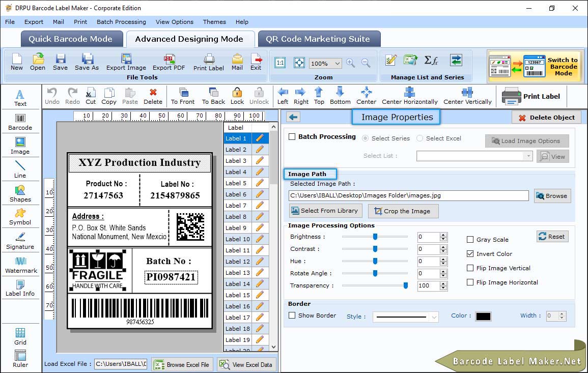
Task: Open the Shapes tool
Action: tap(20, 193)
